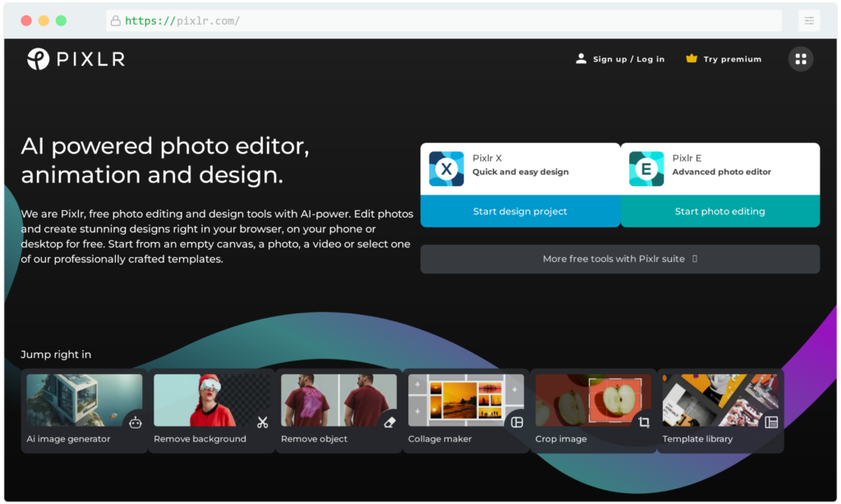Click the premium crown icon
The width and height of the screenshot is (841, 504).
point(692,58)
